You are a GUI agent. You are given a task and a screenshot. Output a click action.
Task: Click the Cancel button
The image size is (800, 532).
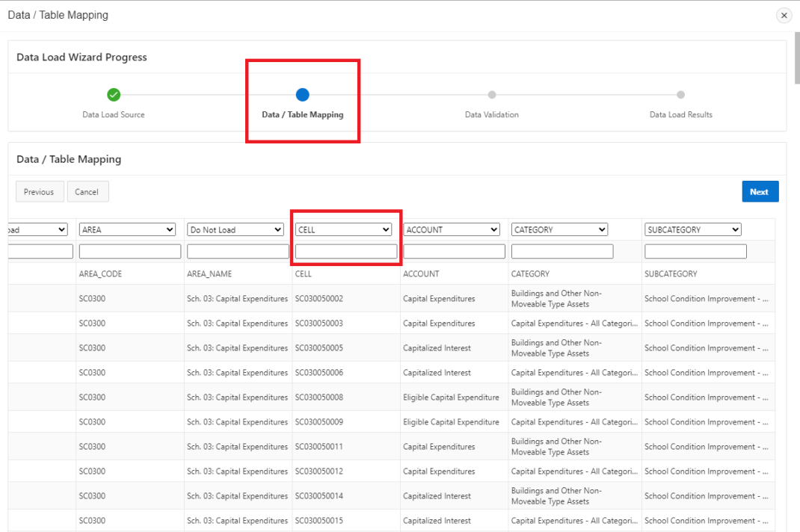[x=87, y=192]
